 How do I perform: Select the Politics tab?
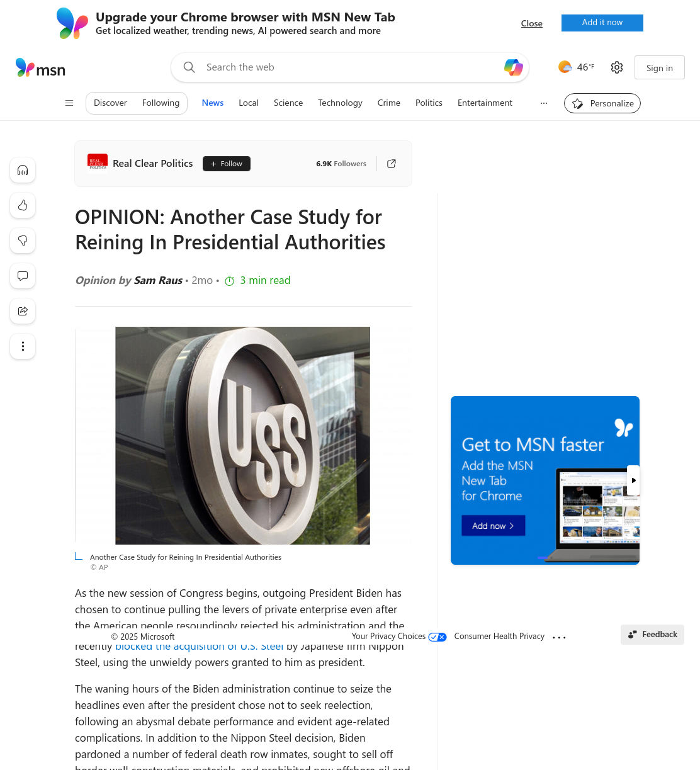429,103
